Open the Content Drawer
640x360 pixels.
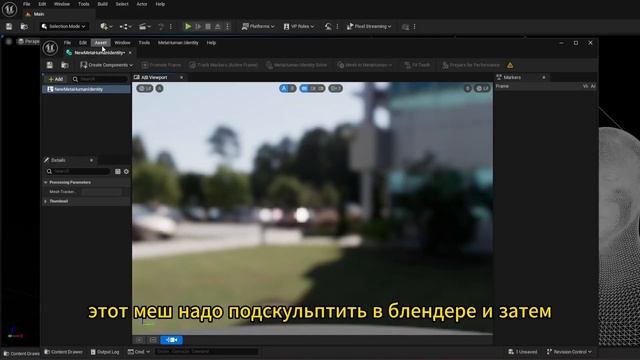click(63, 352)
